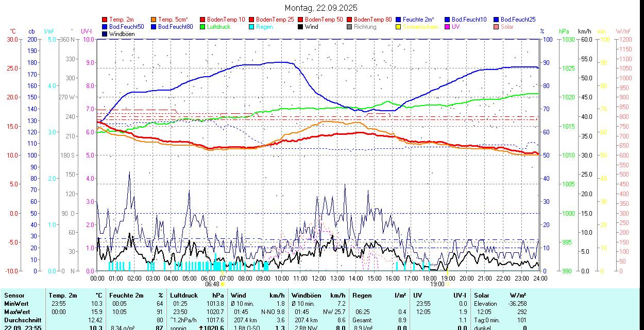Image resolution: width=644 pixels, height=330 pixels.
Task: Click the solar maximum value '292'
Action: (522, 312)
